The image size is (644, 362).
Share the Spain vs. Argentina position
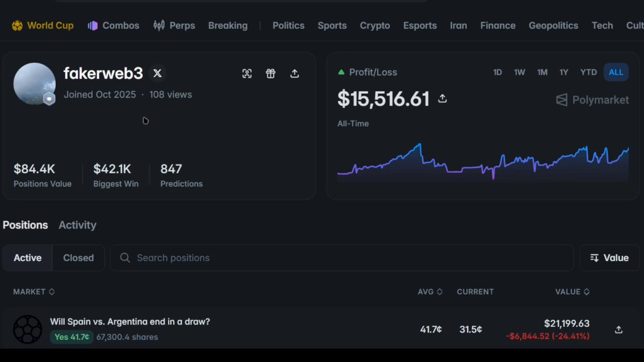tap(618, 329)
